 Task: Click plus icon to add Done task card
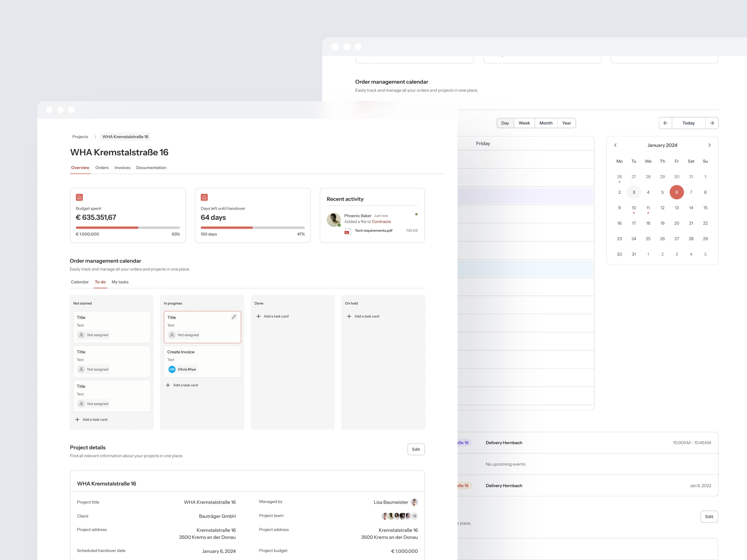click(258, 316)
